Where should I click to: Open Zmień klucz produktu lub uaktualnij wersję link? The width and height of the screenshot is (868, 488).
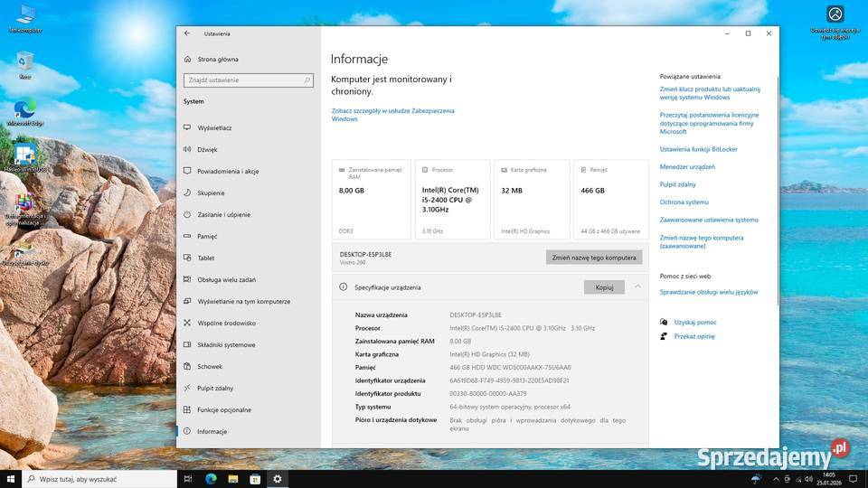[710, 93]
